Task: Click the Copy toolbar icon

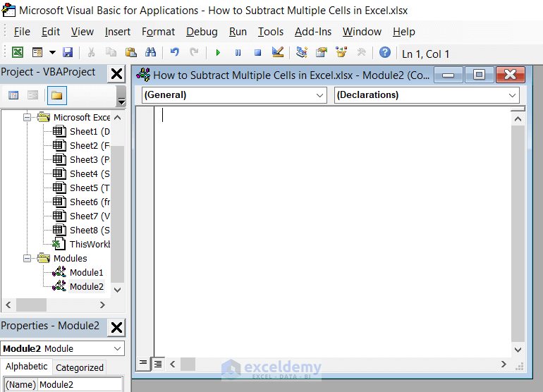Action: pos(111,53)
